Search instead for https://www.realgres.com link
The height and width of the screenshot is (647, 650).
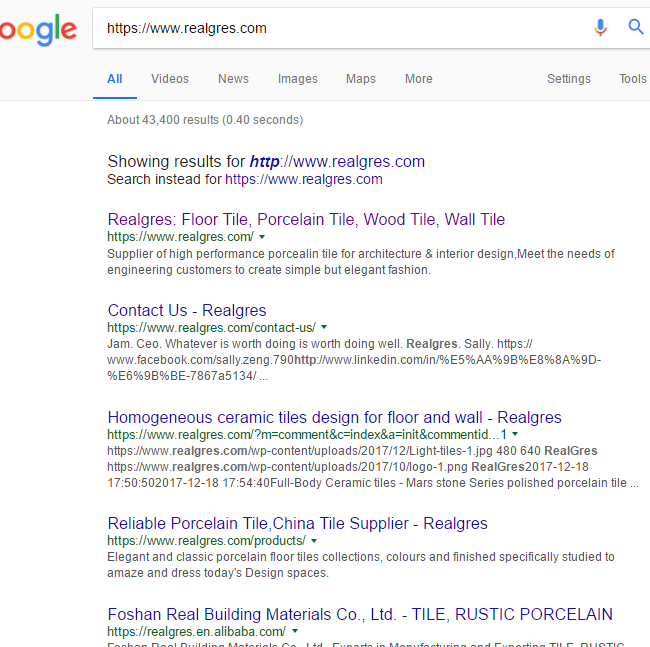303,180
